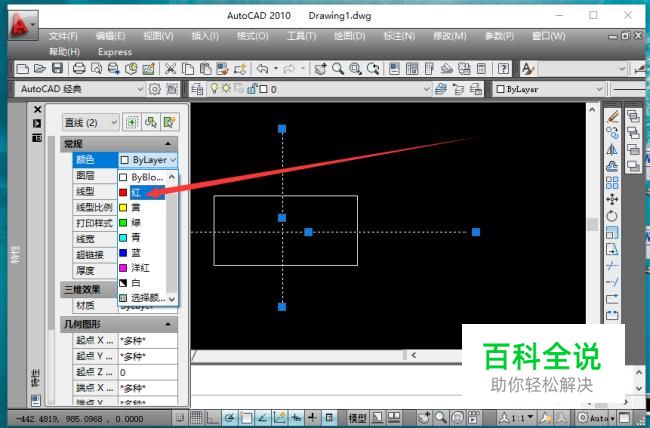
Task: Collapse the 几何图形 section
Action: click(x=168, y=324)
